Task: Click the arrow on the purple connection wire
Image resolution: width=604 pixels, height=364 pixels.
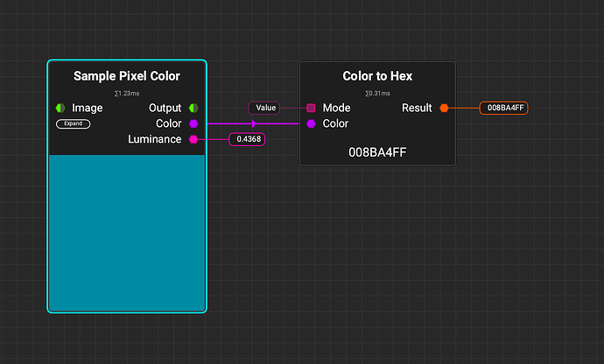Action: [254, 123]
